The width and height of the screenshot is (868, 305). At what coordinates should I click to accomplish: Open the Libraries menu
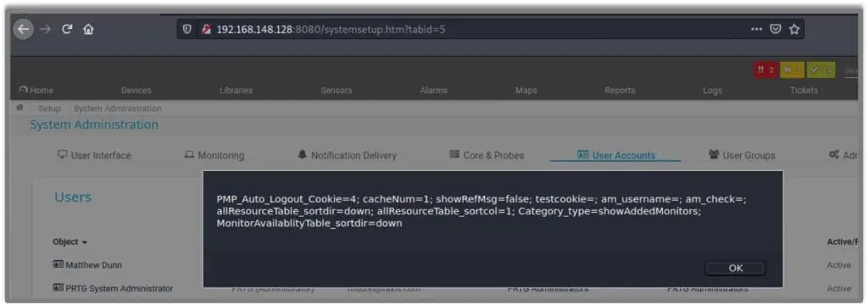236,90
